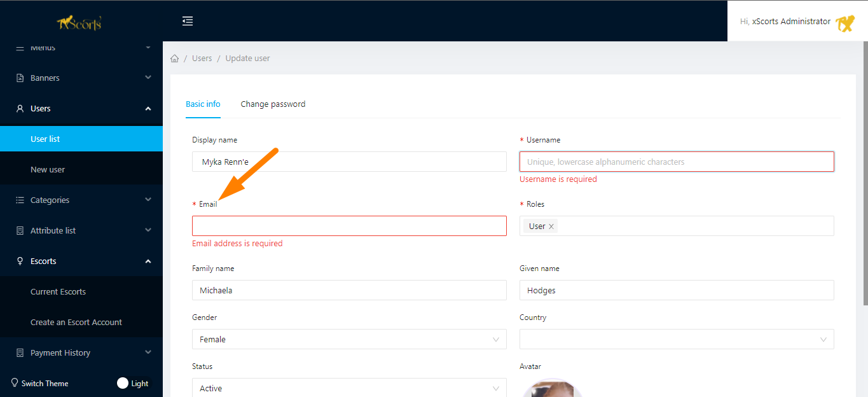Click the Banners file icon
The image size is (868, 397).
[20, 78]
